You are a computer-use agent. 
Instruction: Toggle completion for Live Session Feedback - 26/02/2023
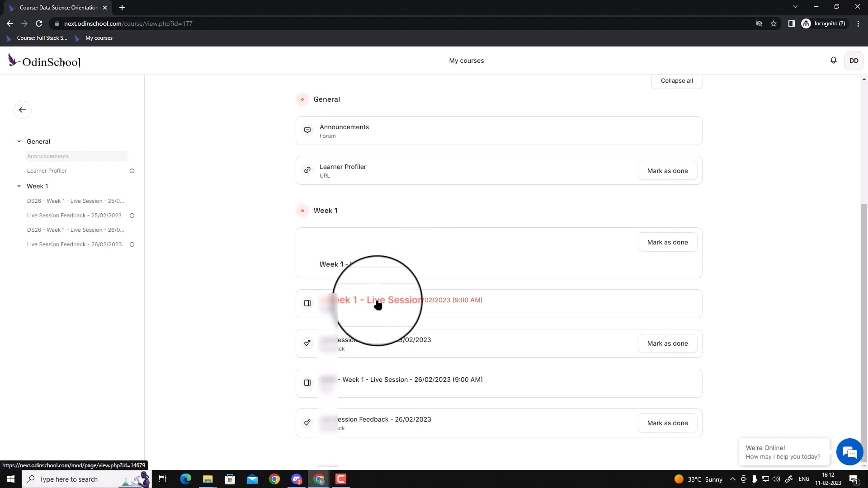pyautogui.click(x=132, y=244)
